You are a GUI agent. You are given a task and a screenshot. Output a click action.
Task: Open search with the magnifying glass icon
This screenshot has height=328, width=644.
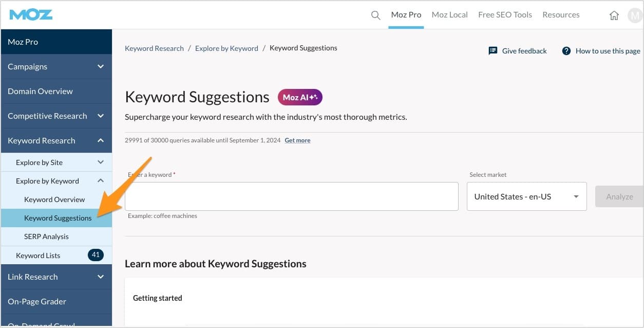[x=375, y=15]
